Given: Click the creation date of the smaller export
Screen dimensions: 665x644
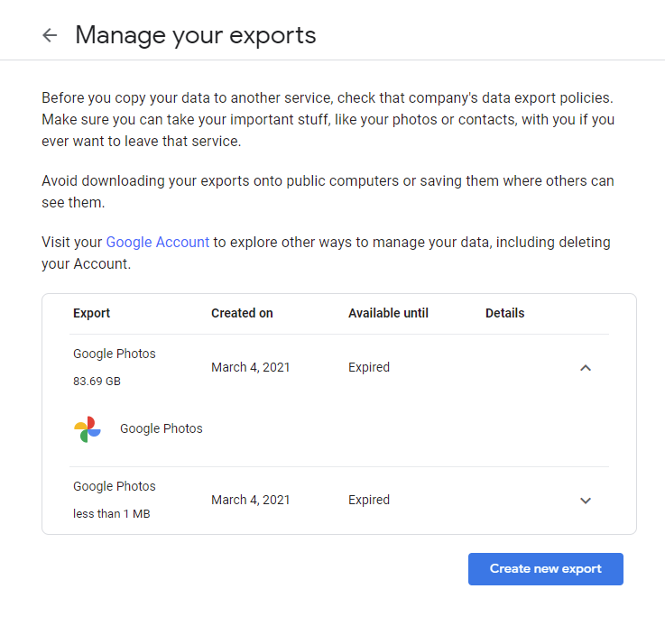Looking at the screenshot, I should click(x=251, y=501).
